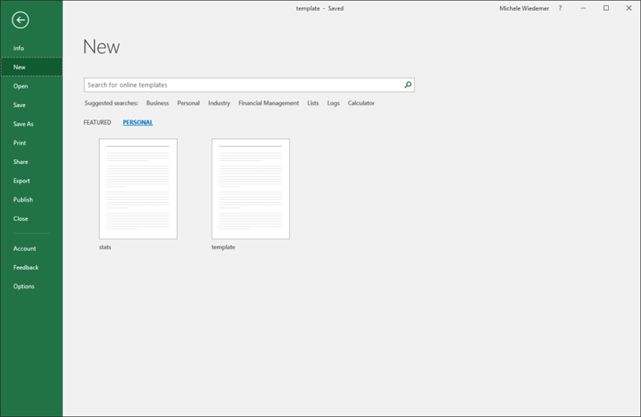The width and height of the screenshot is (641, 417).
Task: Search suggested Business templates
Action: (157, 103)
